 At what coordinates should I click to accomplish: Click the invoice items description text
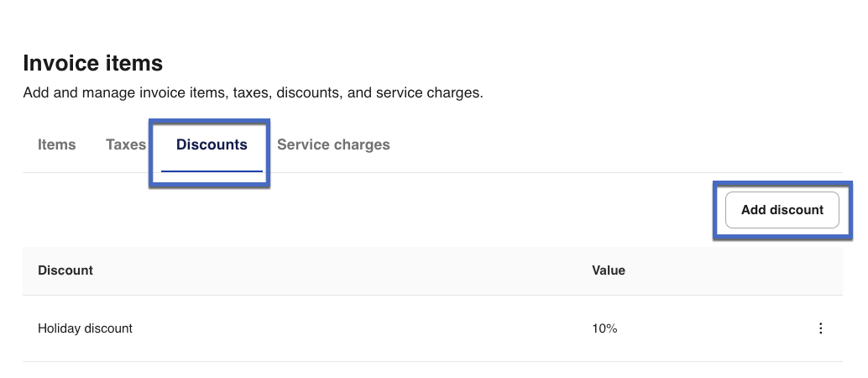click(253, 92)
